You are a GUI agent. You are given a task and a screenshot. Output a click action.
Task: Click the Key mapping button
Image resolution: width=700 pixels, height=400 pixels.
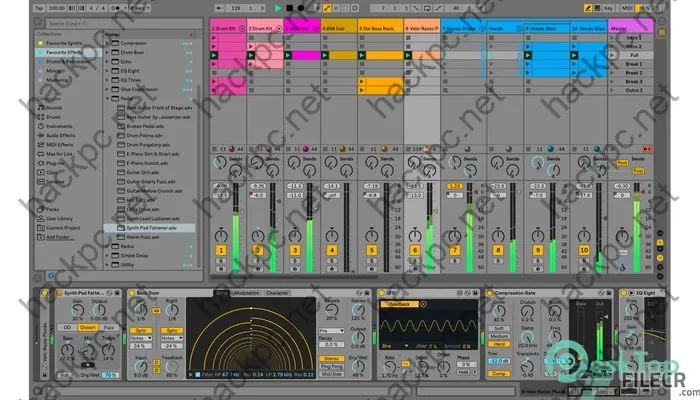(x=610, y=7)
